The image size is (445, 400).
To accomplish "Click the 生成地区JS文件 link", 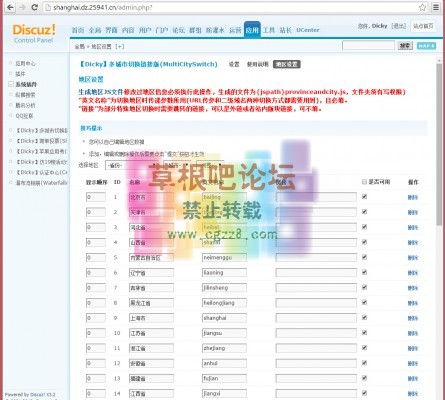I will click(x=101, y=92).
